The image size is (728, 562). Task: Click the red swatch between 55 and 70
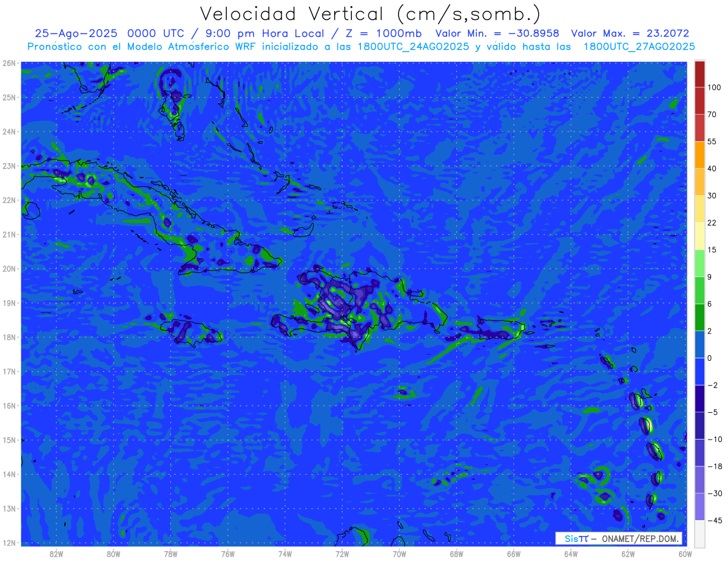(x=699, y=128)
